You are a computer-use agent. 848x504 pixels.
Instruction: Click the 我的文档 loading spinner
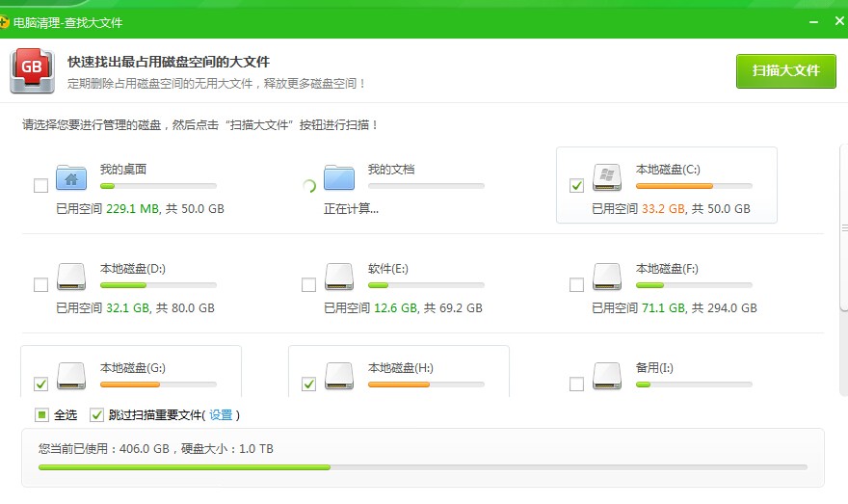point(308,186)
